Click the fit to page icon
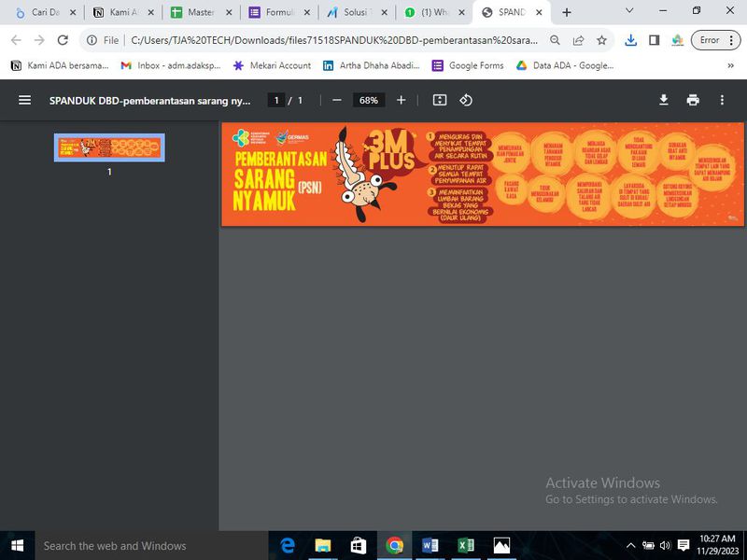Viewport: 747px width, 560px height. [440, 100]
